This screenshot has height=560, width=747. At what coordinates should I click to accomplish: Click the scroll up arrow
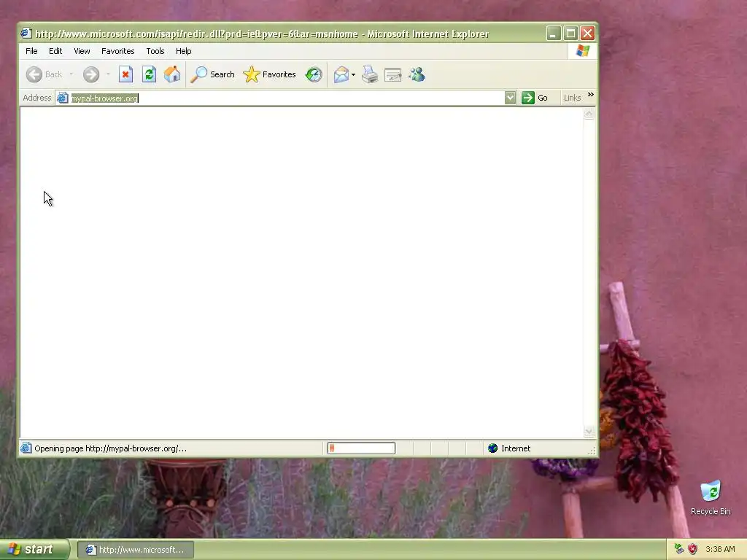click(589, 114)
